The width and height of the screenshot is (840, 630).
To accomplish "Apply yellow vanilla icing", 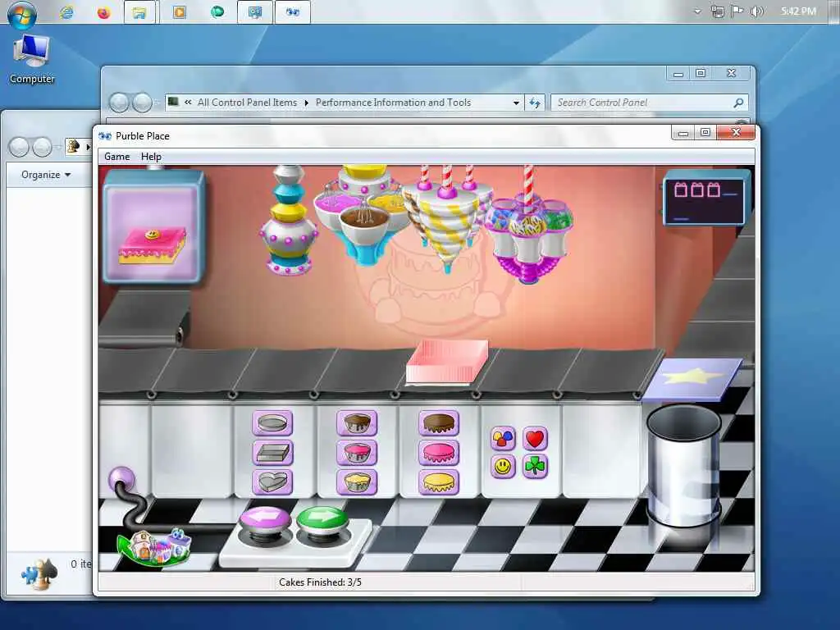I will coord(439,482).
